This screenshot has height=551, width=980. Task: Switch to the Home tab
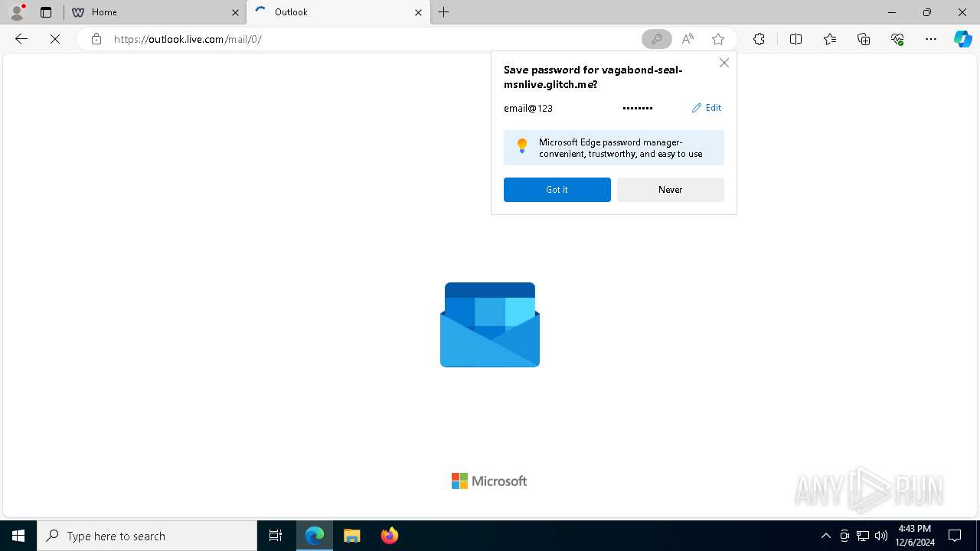155,12
